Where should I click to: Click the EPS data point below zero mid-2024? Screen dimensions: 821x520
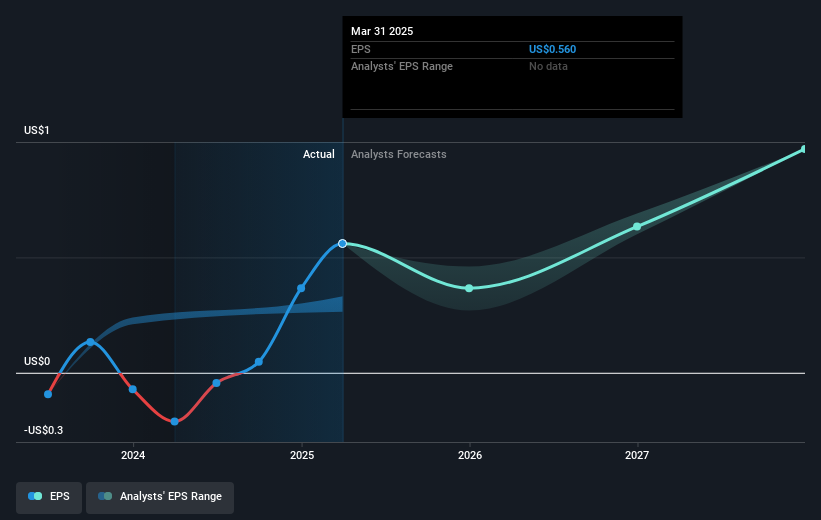pyautogui.click(x=216, y=383)
